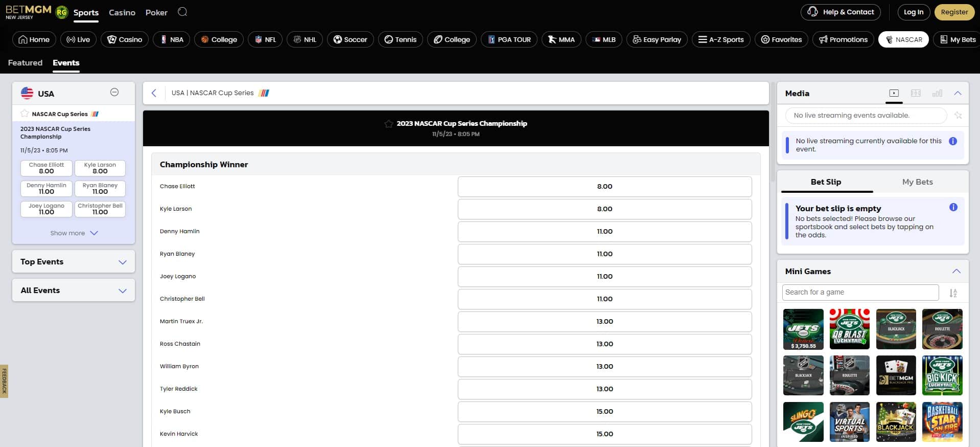Open Promotions in the nav bar

click(843, 39)
